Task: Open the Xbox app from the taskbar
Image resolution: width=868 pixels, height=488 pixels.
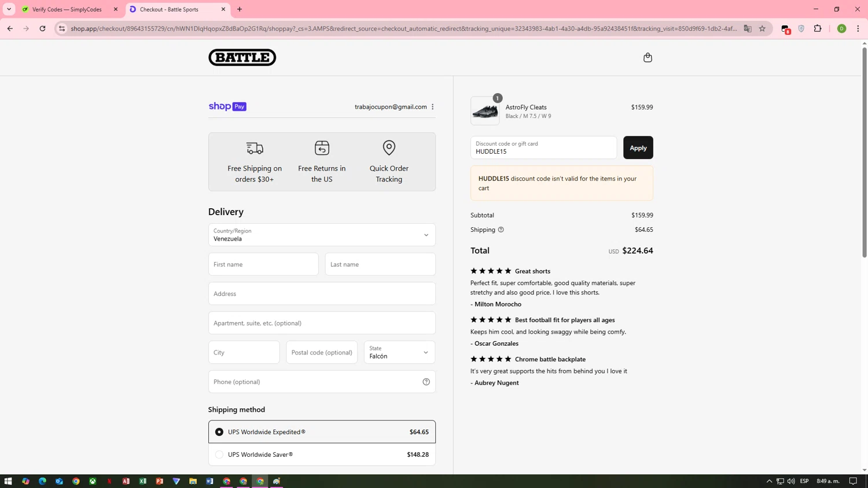Action: click(x=93, y=481)
